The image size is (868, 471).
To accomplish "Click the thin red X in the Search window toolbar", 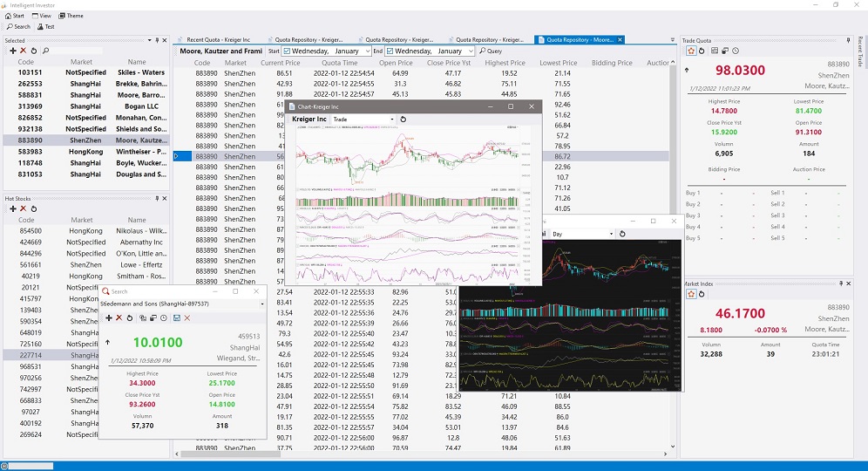I will click(187, 318).
